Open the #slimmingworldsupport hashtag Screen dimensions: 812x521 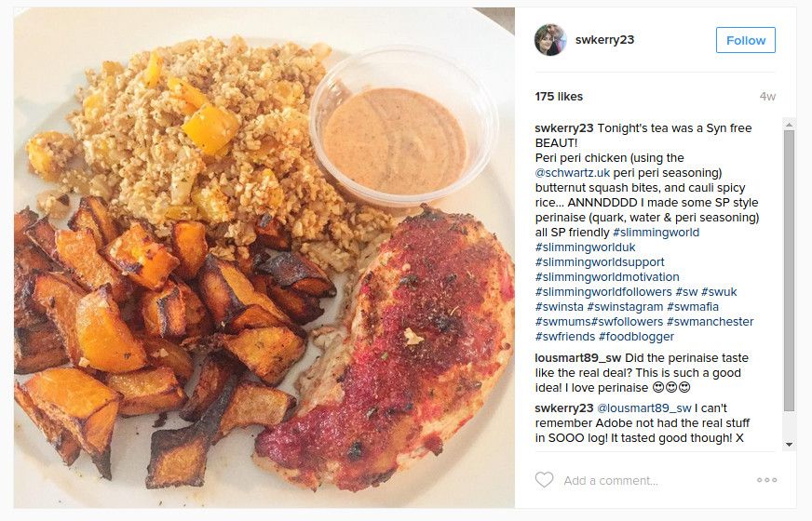pyautogui.click(x=600, y=262)
